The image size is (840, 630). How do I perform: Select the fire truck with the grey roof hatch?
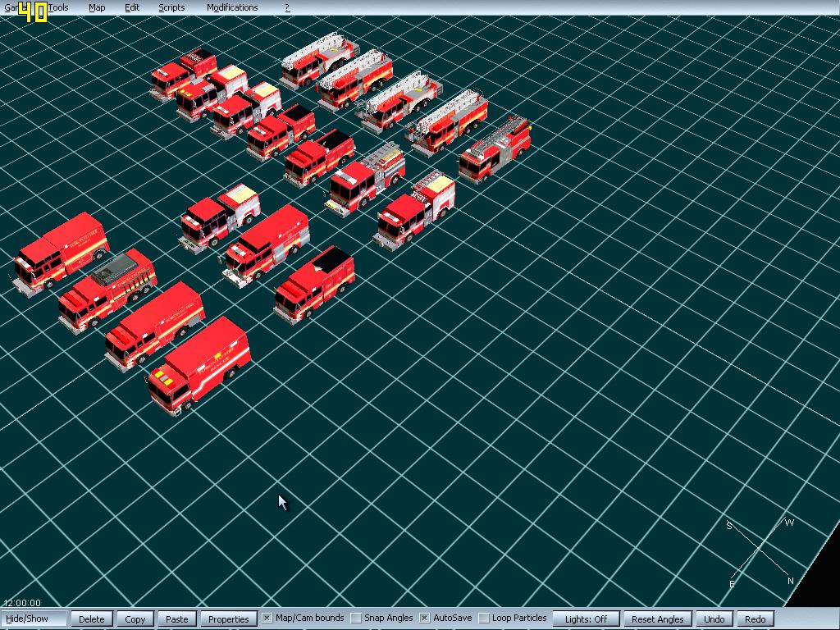click(x=107, y=290)
